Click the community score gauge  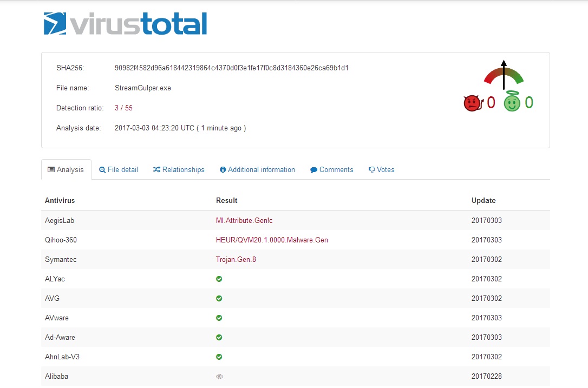pyautogui.click(x=504, y=75)
